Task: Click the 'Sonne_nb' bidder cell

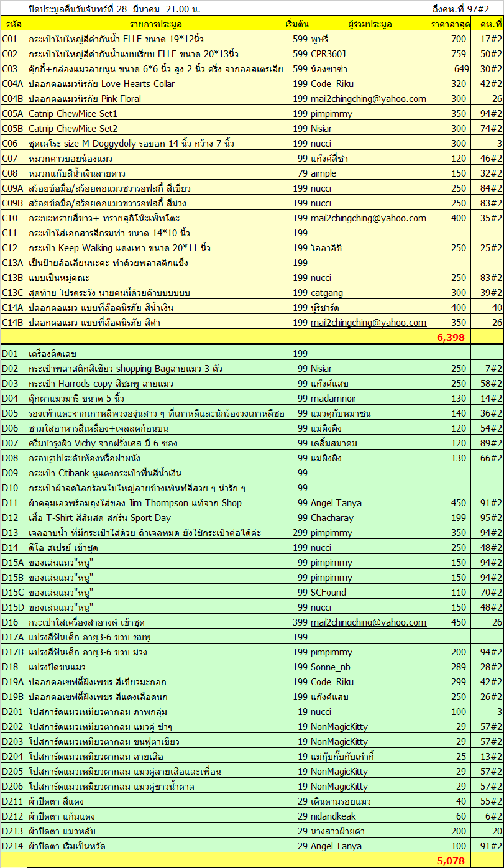Action: (x=330, y=667)
